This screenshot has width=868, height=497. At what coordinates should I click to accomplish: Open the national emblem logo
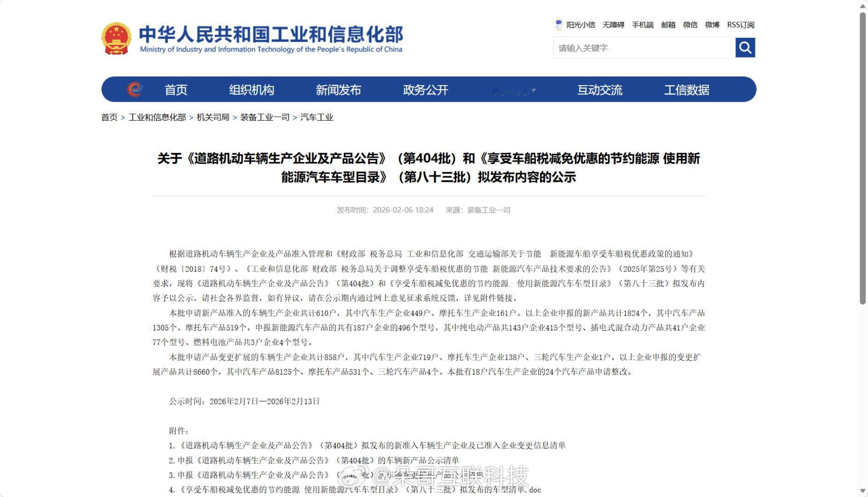point(116,39)
